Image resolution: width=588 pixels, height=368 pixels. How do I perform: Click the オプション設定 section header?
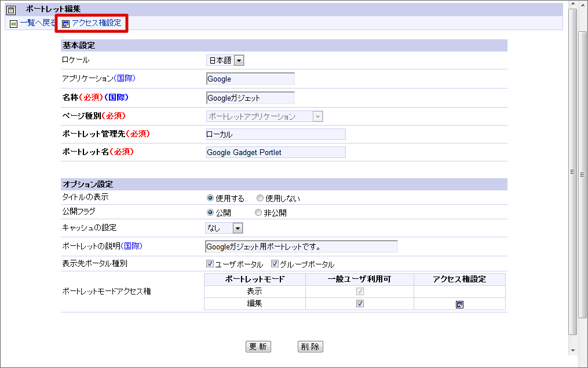coord(284,184)
